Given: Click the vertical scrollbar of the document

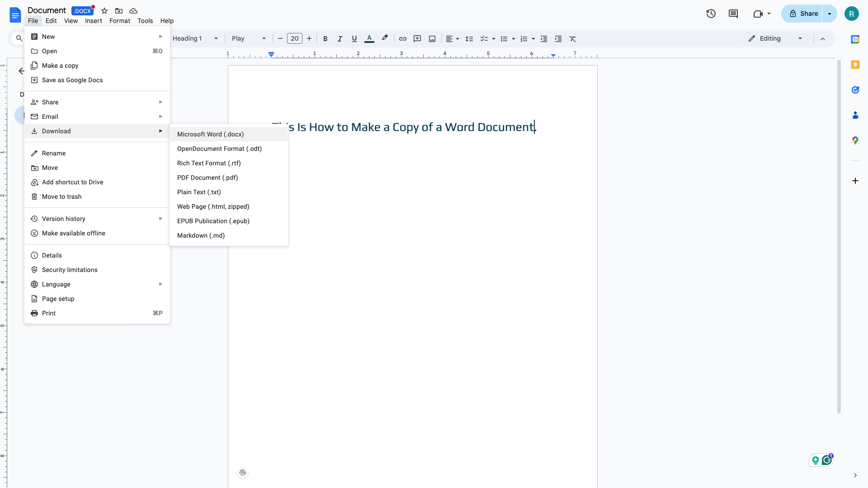Looking at the screenshot, I should click(839, 236).
